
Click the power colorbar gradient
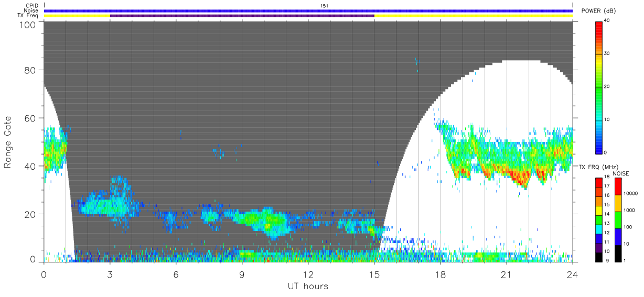click(x=599, y=86)
